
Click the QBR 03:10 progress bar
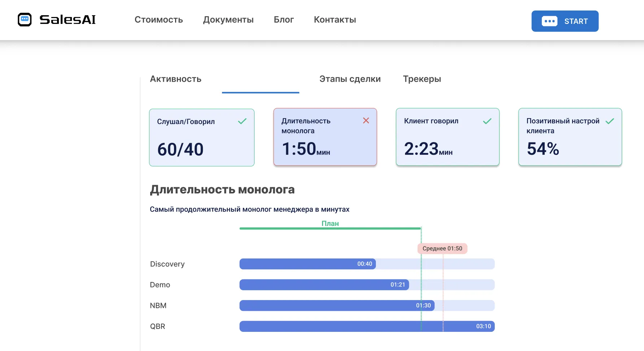click(366, 326)
